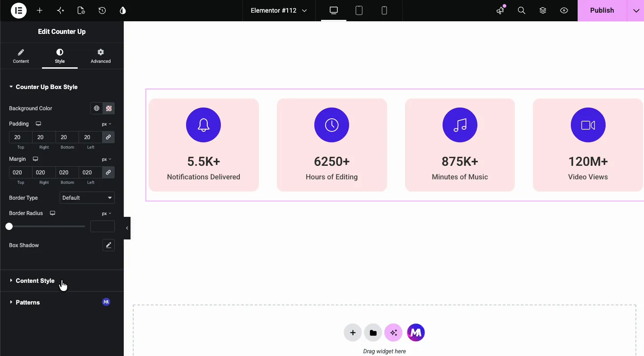Viewport: 644px width, 356px height.
Task: Edit the Padding Left field
Action: click(90, 137)
